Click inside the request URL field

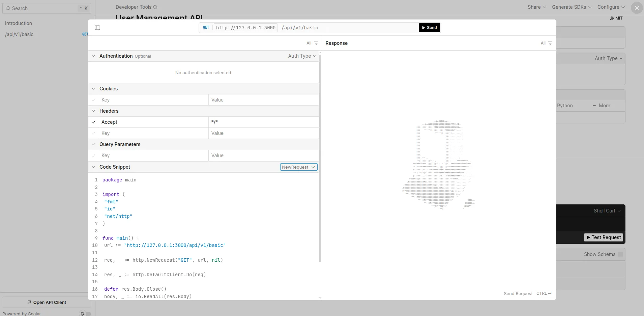337,28
